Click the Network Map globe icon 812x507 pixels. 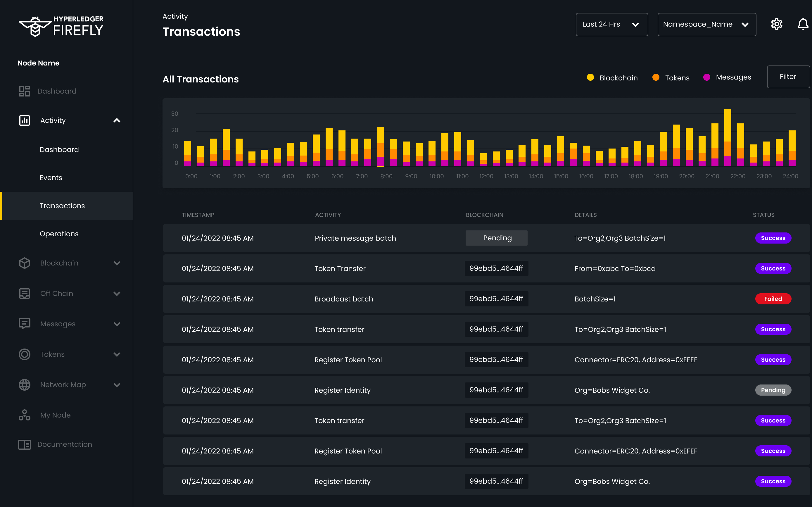coord(25,384)
